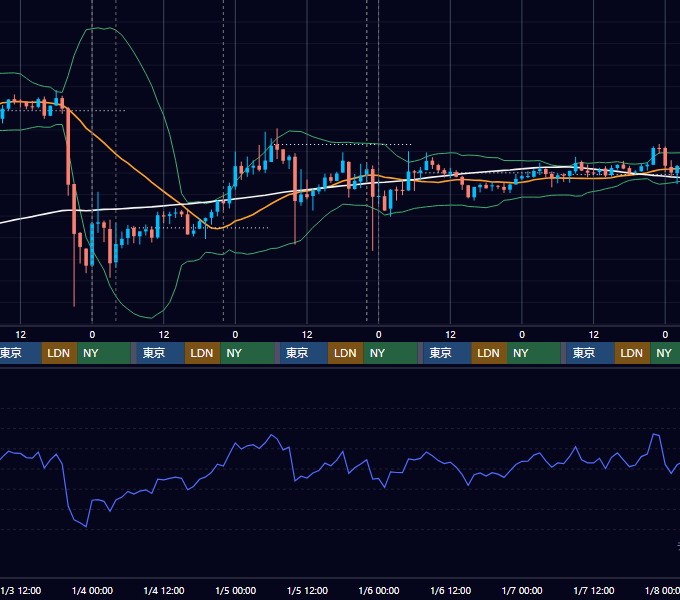Click the 1/6 12:00 time axis label

450,590
